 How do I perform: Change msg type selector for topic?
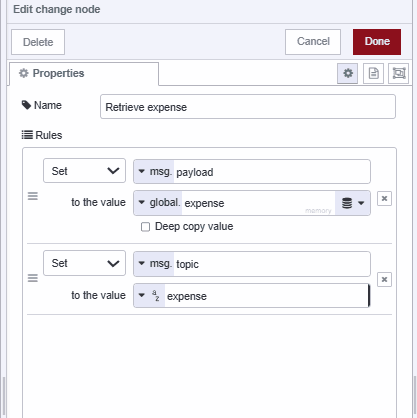click(x=154, y=264)
